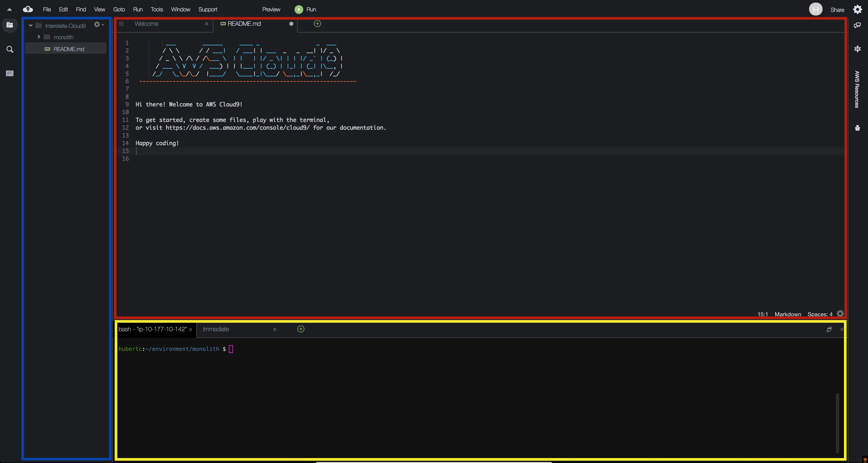Open the Environment file tree panel icon
This screenshot has height=463, width=868.
(10, 25)
